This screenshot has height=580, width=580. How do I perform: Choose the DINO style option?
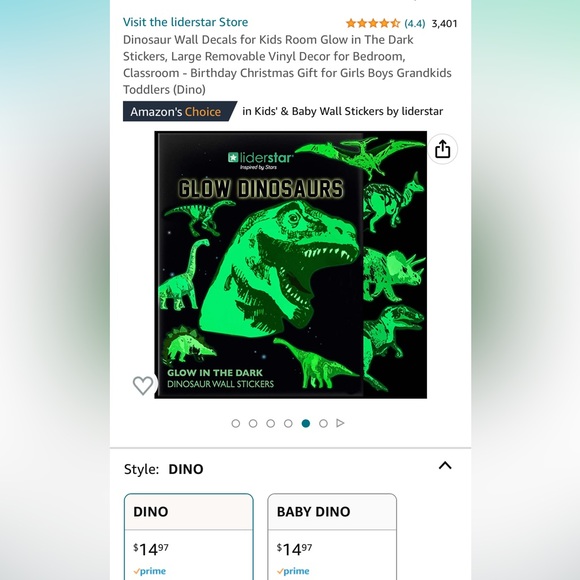click(189, 537)
